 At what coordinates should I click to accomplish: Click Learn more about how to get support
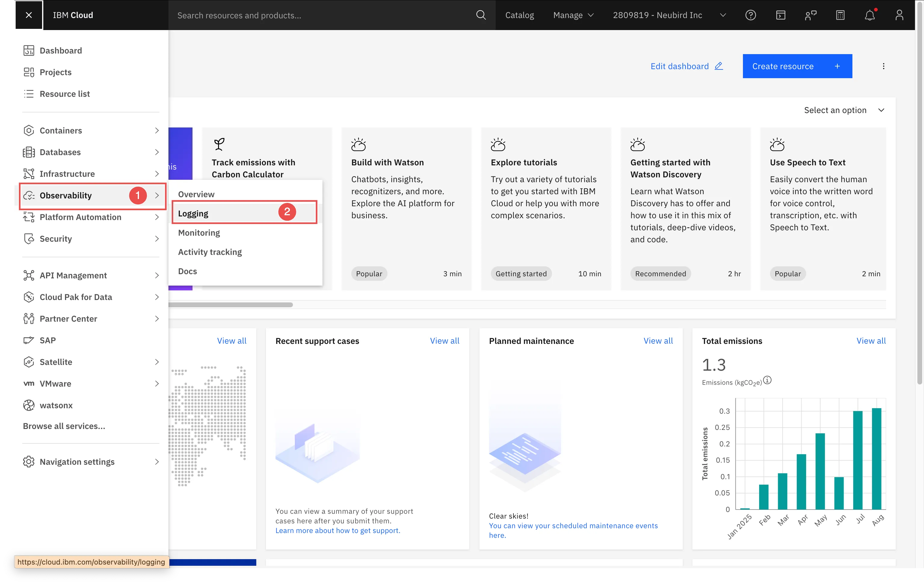coord(338,530)
